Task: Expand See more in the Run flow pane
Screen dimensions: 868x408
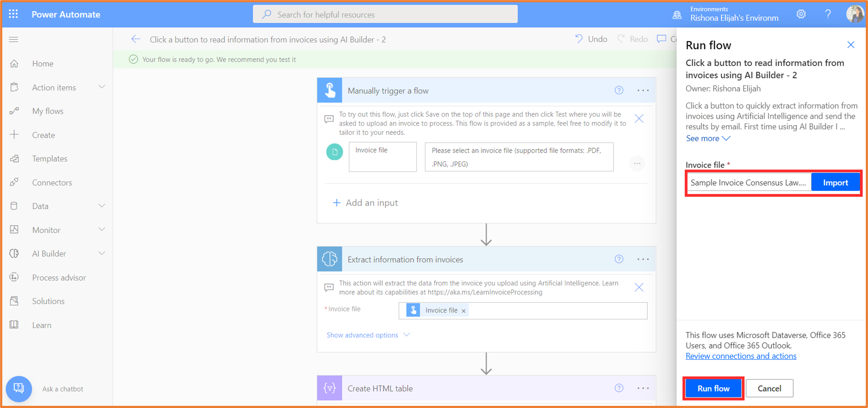Action: (707, 138)
